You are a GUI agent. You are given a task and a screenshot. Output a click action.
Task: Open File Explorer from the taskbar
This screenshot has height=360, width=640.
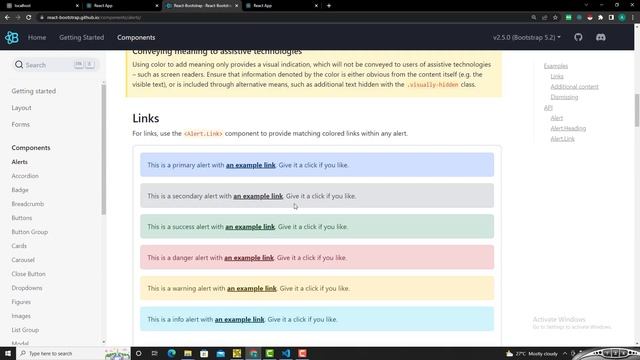[188, 353]
